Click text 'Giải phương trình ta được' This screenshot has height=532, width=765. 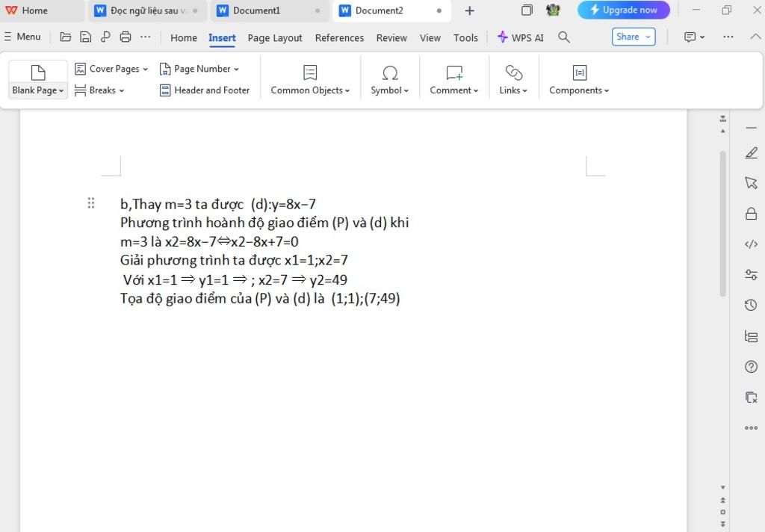[200, 260]
